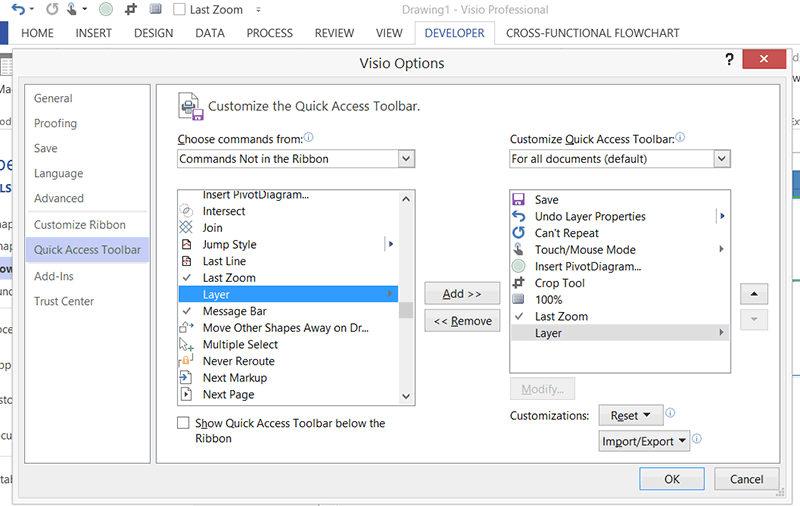The image size is (800, 506).
Task: Click info icon beside Choose commands from
Action: pos(309,138)
